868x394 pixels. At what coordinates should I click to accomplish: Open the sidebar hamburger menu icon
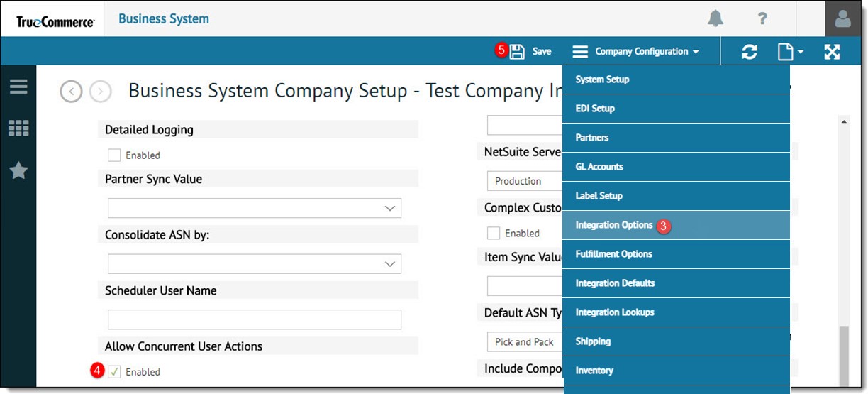click(18, 87)
